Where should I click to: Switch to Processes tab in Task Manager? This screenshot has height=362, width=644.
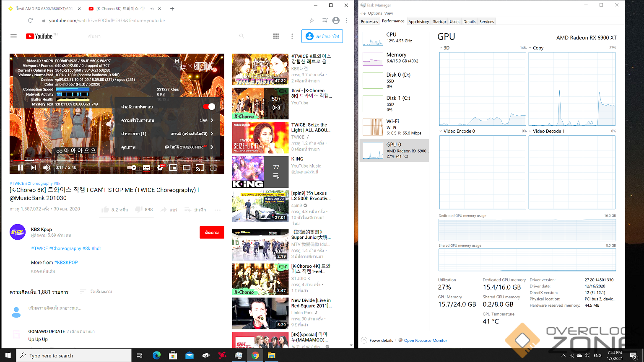coord(369,21)
